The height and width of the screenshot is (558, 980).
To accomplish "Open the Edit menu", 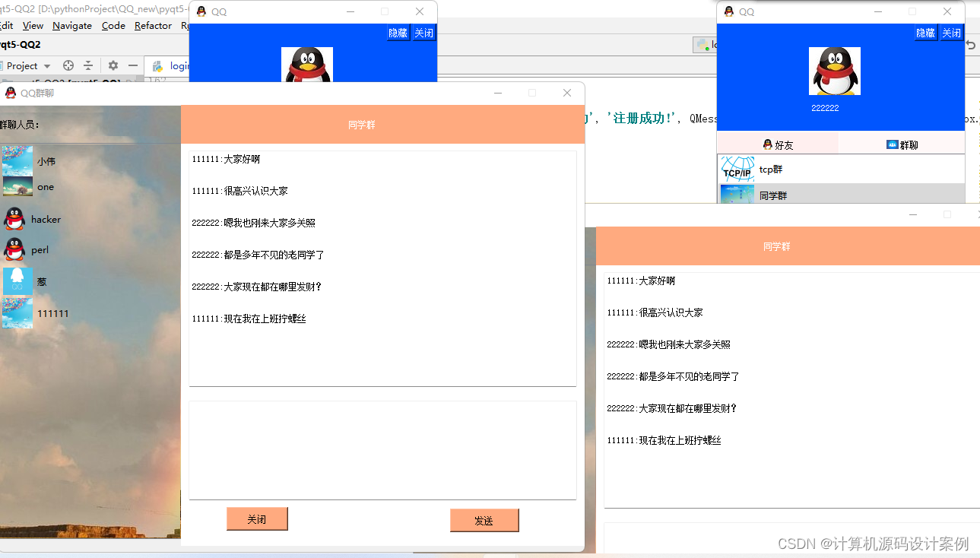I will [x=6, y=25].
